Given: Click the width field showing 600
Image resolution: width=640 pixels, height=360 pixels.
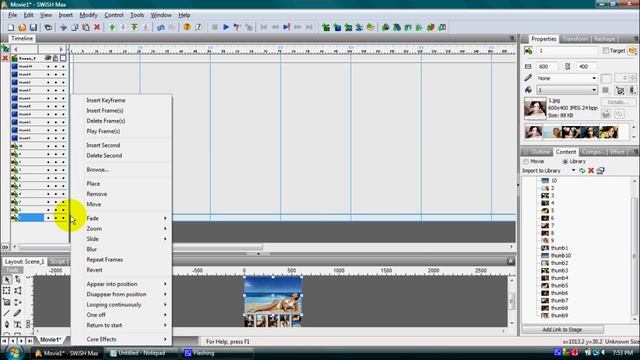Looking at the screenshot, I should pyautogui.click(x=547, y=67).
